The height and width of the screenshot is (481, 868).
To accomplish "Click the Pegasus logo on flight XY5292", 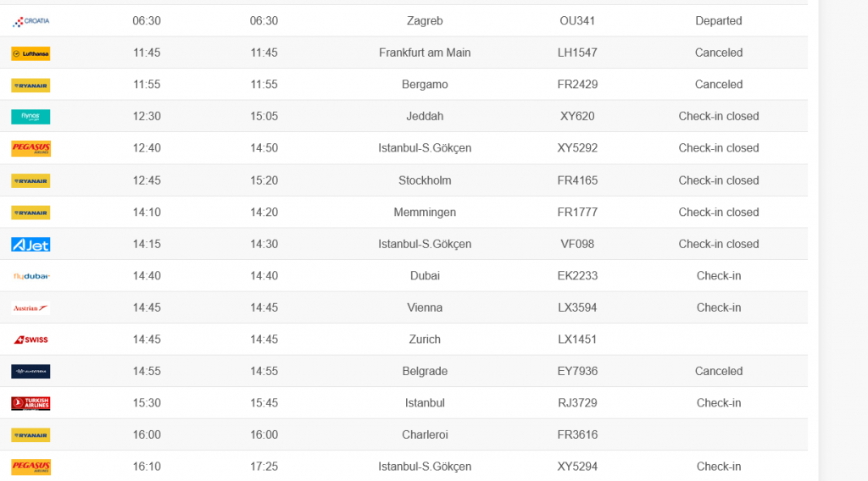I will tap(31, 148).
